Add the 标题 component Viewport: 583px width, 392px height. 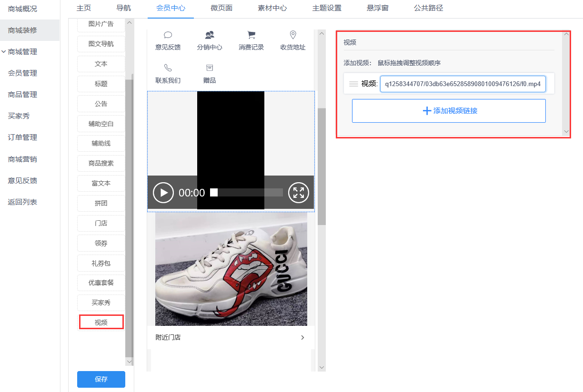(101, 84)
